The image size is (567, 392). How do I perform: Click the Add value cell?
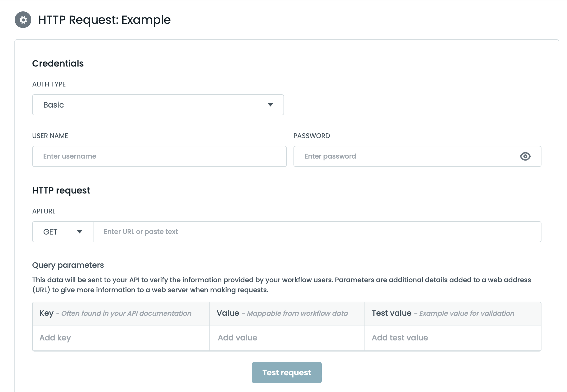pyautogui.click(x=287, y=338)
